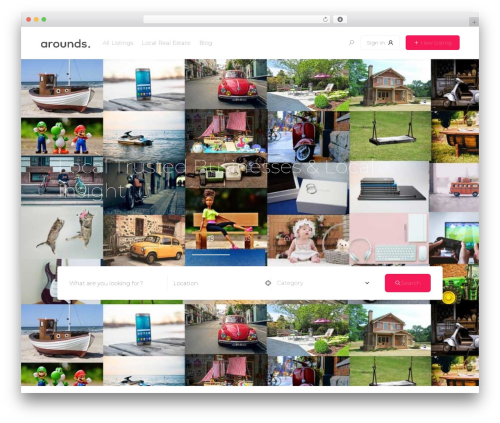500x423 pixels.
Task: Click the top wooden boat photo
Action: [x=62, y=88]
